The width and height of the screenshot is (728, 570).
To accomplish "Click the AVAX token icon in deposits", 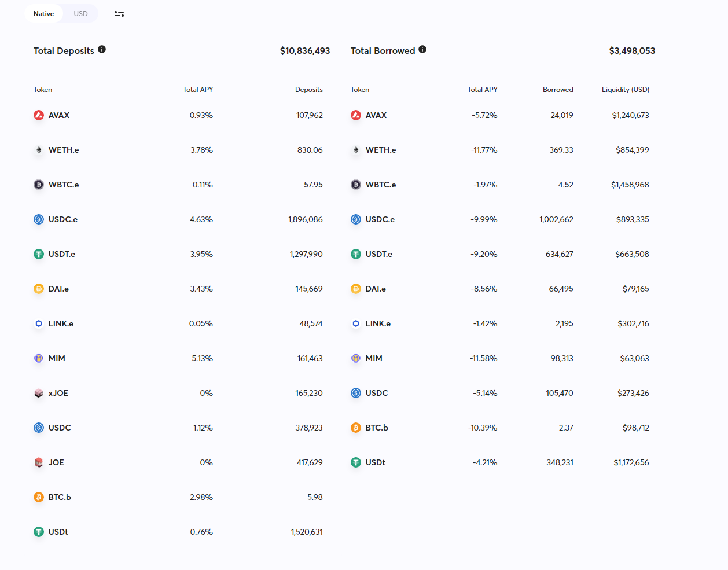I will click(x=39, y=115).
